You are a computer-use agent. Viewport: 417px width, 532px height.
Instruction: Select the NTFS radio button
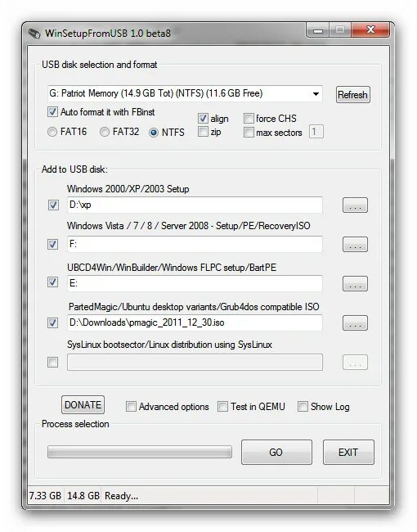[x=153, y=132]
